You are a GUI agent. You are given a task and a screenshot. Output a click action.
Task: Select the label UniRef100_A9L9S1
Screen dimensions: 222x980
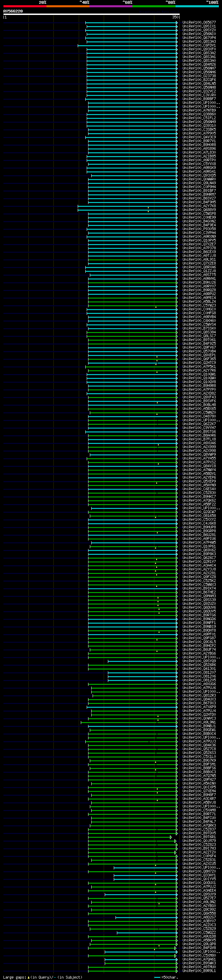pos(199,259)
